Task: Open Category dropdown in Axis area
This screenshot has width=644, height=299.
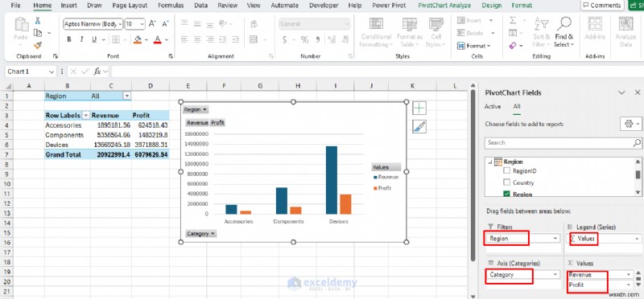Action: [x=555, y=274]
